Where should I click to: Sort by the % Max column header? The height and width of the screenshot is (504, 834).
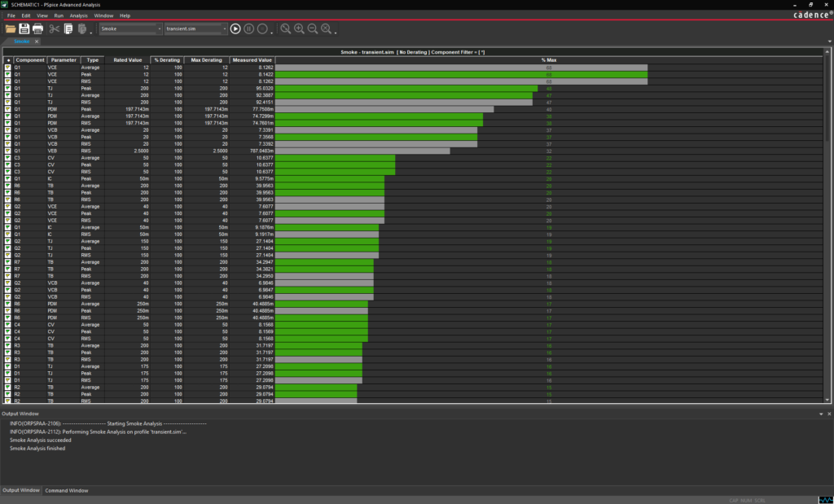549,60
